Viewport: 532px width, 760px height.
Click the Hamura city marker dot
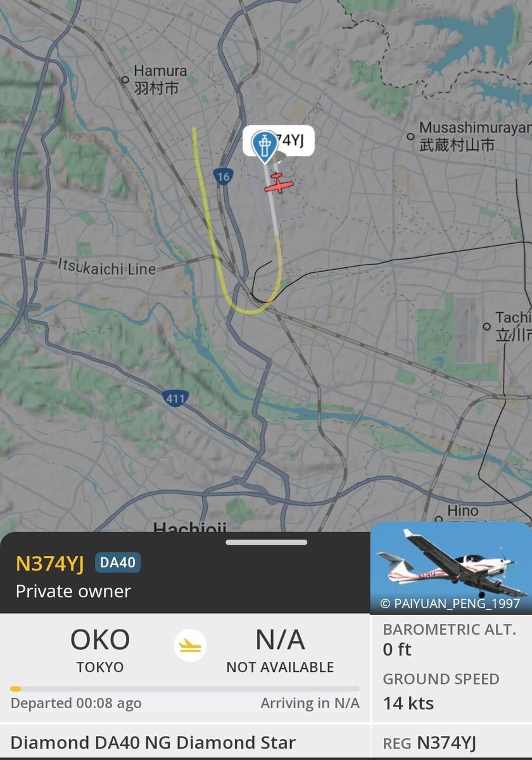125,79
